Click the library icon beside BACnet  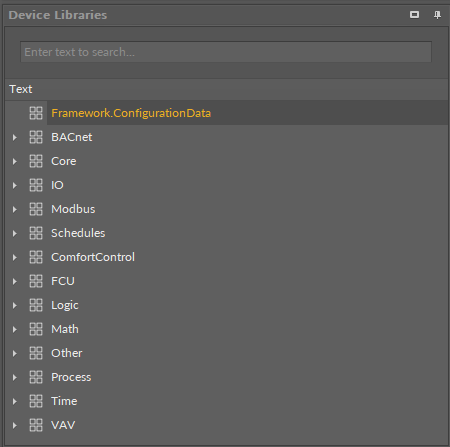[36, 137]
